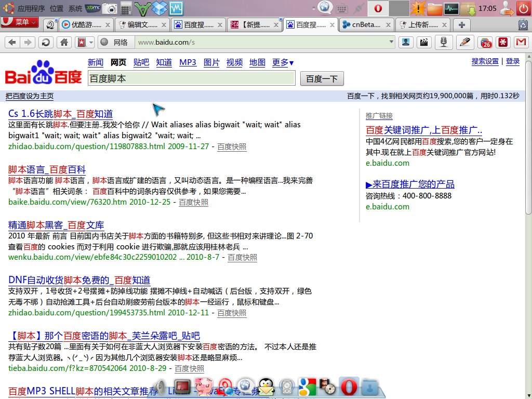Open the Gmail toolbar icon
The width and height of the screenshot is (532, 399).
520,43
